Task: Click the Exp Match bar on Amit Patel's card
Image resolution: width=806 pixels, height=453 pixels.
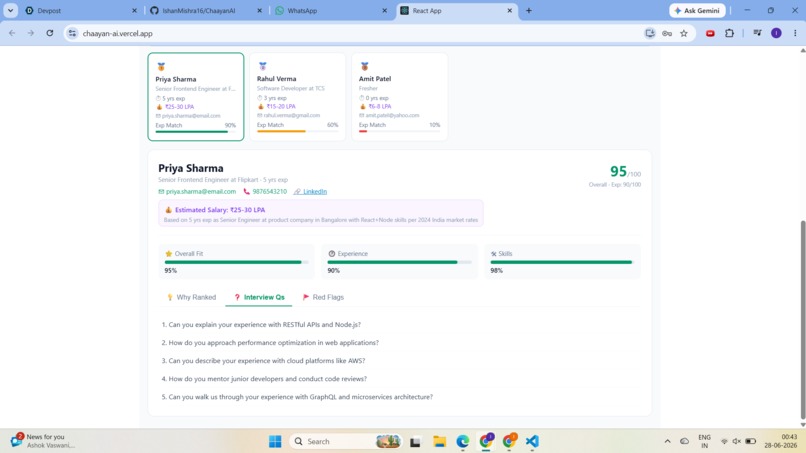Action: coord(399,131)
